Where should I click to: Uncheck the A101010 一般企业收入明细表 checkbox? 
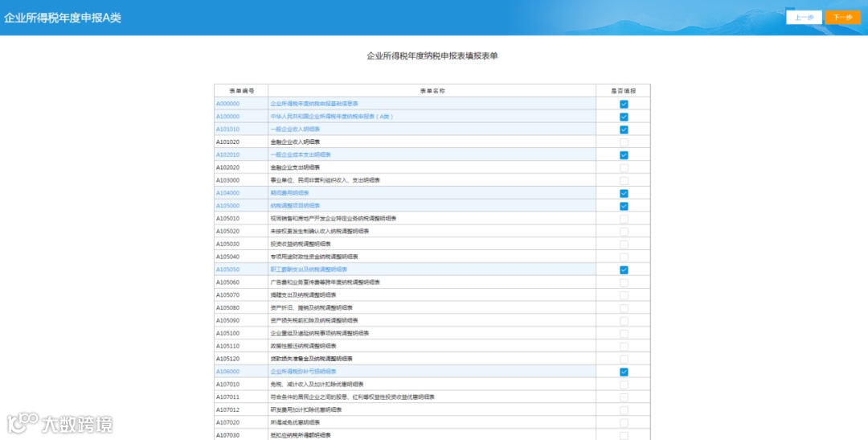tap(624, 130)
